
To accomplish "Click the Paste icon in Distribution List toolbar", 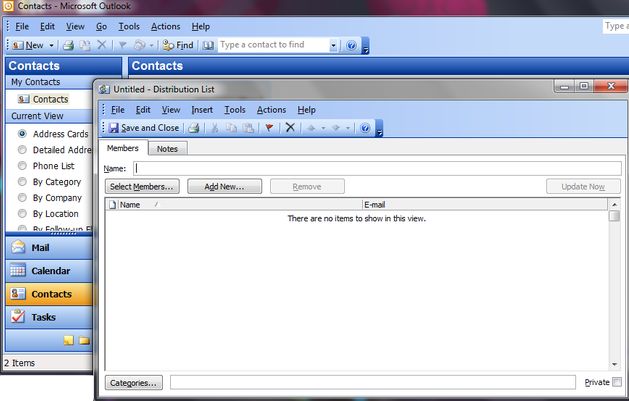I will coord(248,128).
